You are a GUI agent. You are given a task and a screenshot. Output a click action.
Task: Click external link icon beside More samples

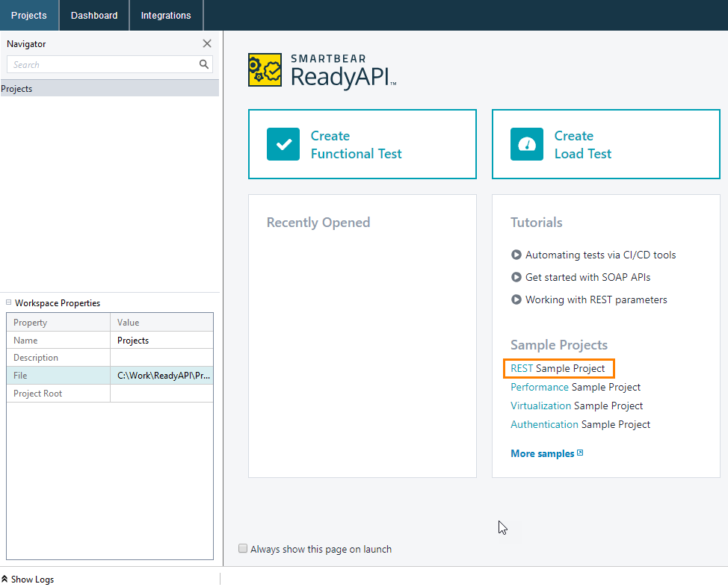(x=580, y=453)
